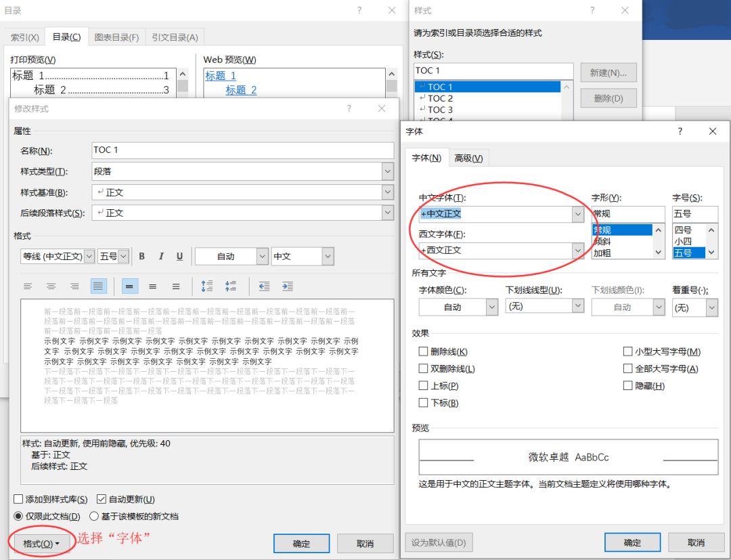731x560 pixels.
Task: Open the 中文字体 font dropdown
Action: click(578, 213)
